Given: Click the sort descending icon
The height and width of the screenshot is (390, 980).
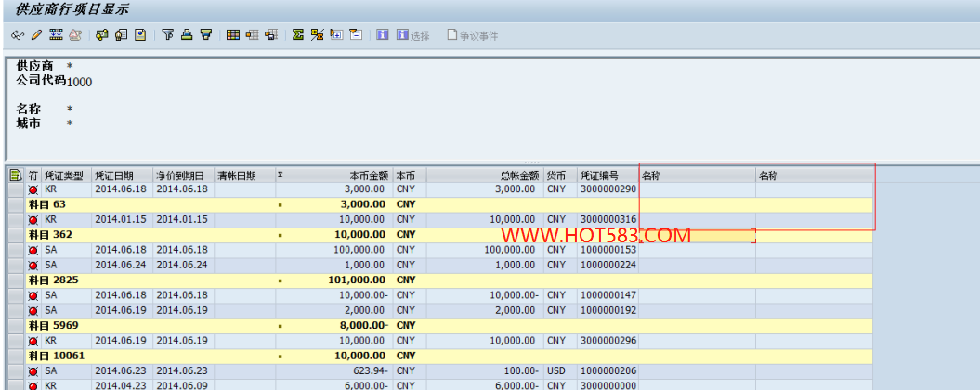Looking at the screenshot, I should pos(205,35).
